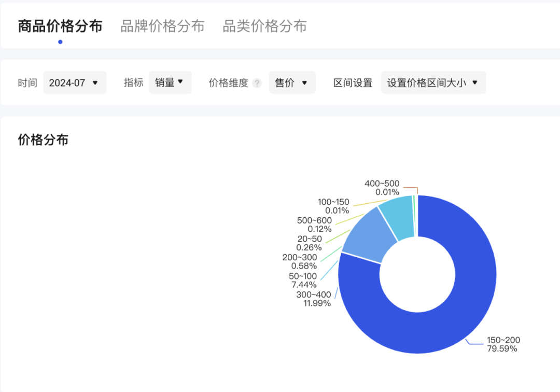Click the 价格维度 filter label
This screenshot has height=392, width=560.
tap(228, 83)
